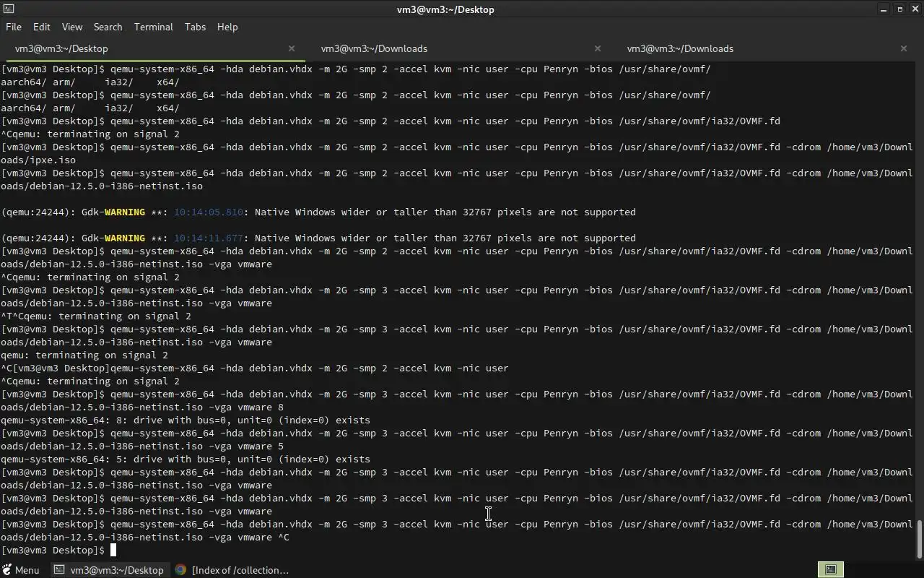
Task: Click the '^T^Cqemu: terminating on signal 2' line
Action: click(x=96, y=316)
